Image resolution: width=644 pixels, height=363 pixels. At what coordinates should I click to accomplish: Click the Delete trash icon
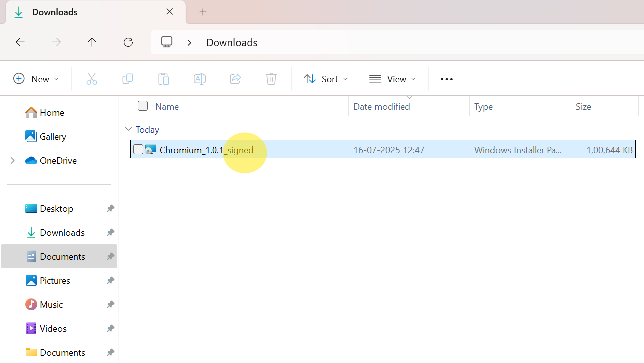(271, 79)
